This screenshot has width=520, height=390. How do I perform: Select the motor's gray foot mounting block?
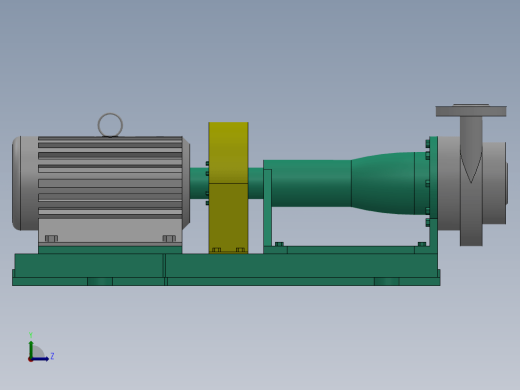pyautogui.click(x=110, y=232)
